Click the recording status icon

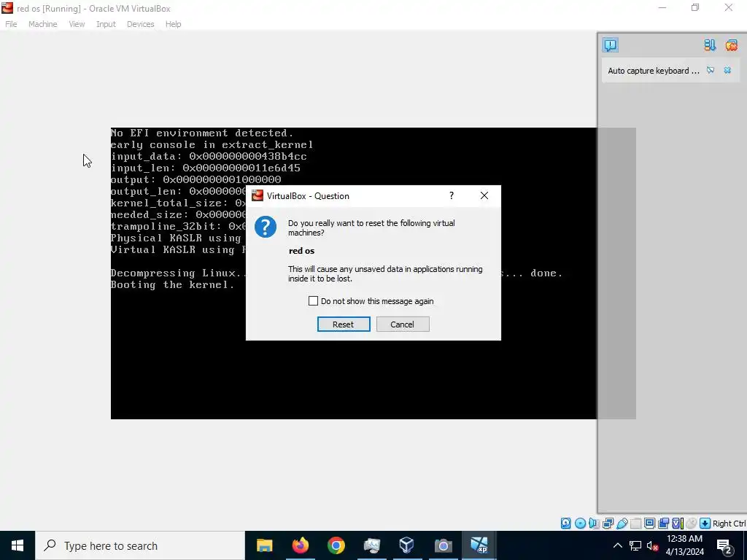[663, 524]
